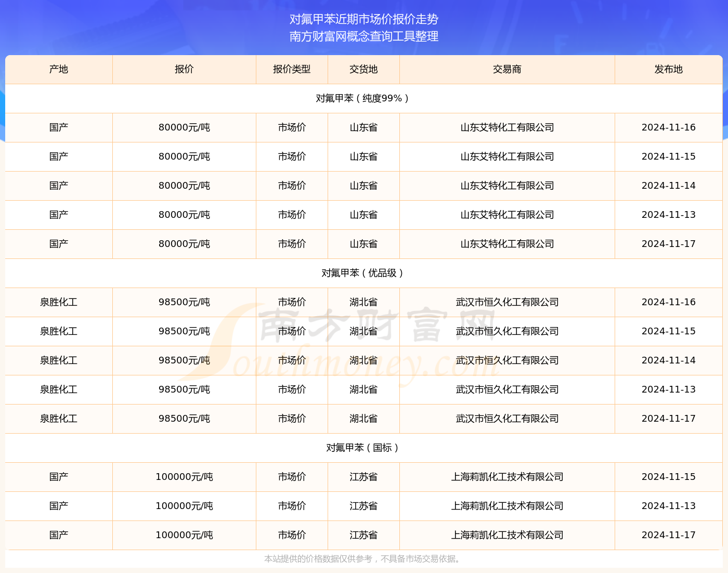This screenshot has height=573, width=728.
Task: Click the 报价 column header
Action: click(x=184, y=69)
